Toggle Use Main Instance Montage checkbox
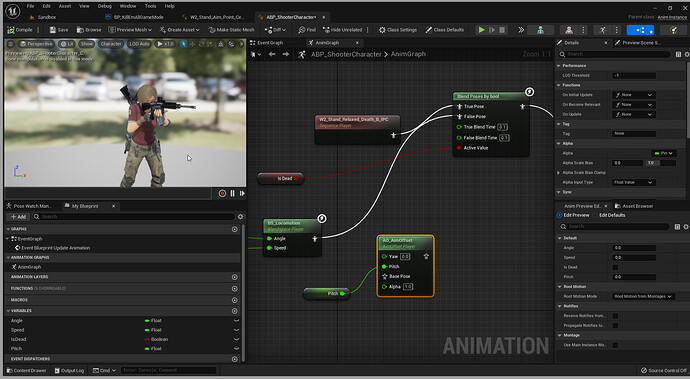Viewport: 690px width, 379px height. (615, 345)
